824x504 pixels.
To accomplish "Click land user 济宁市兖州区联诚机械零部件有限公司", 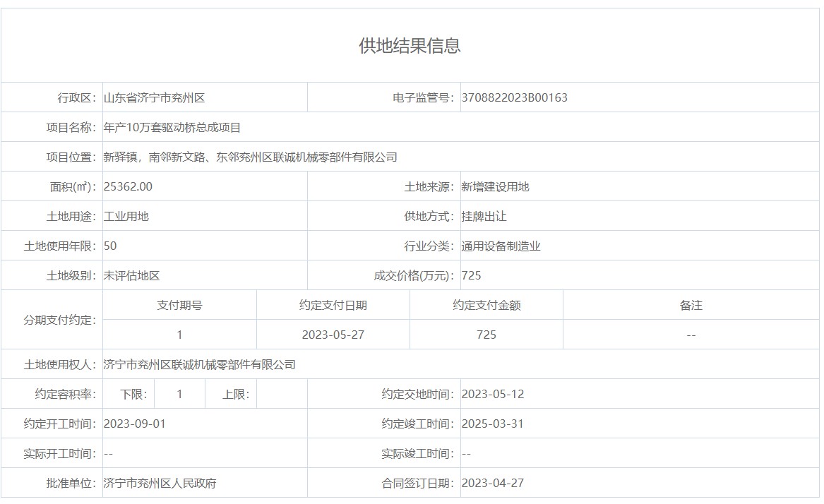I will (x=199, y=365).
